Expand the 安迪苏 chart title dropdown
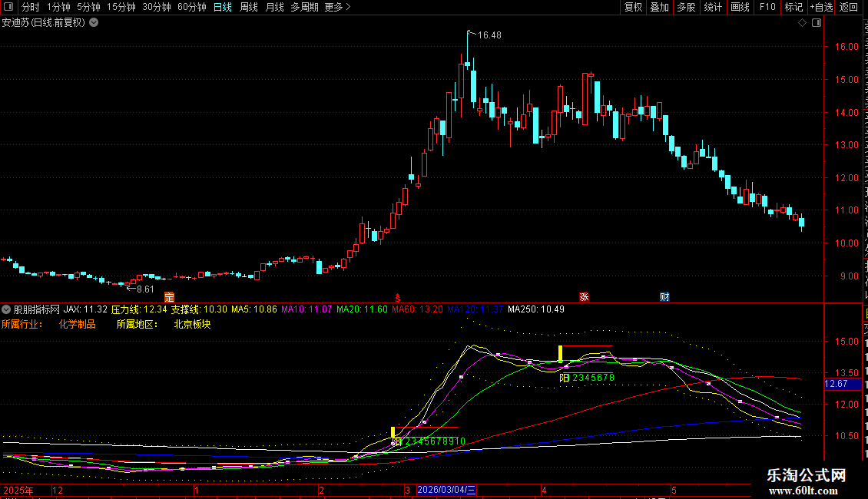The height and width of the screenshot is (499, 868). tap(94, 23)
